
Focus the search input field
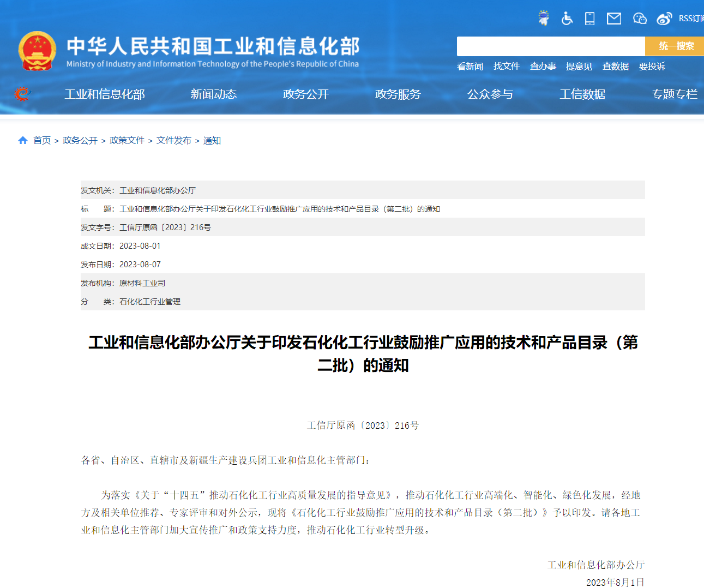(x=551, y=46)
